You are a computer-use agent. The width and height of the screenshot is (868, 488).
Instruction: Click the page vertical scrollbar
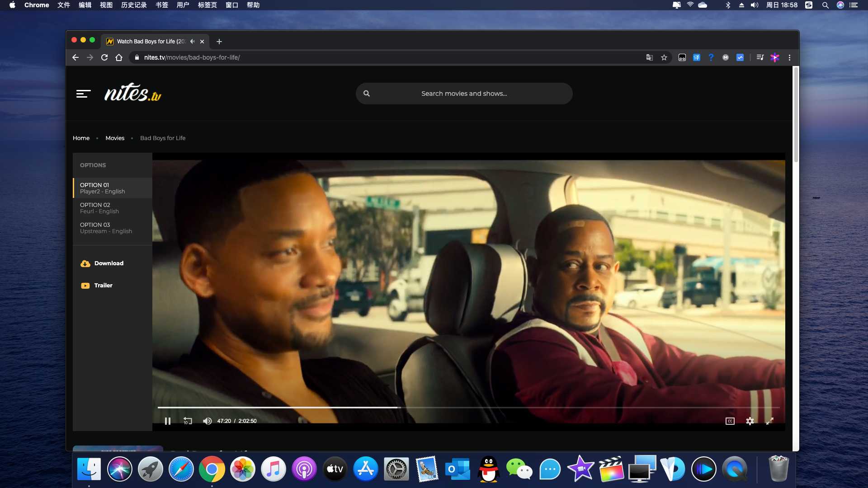[796, 114]
